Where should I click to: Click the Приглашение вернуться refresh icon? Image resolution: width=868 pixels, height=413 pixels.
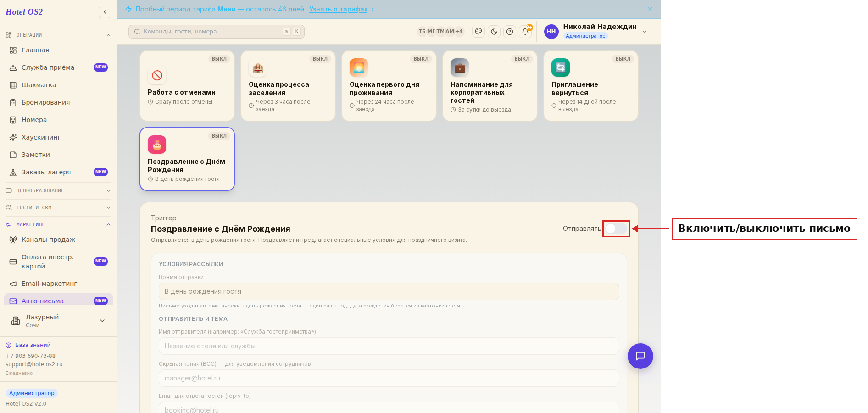click(561, 67)
